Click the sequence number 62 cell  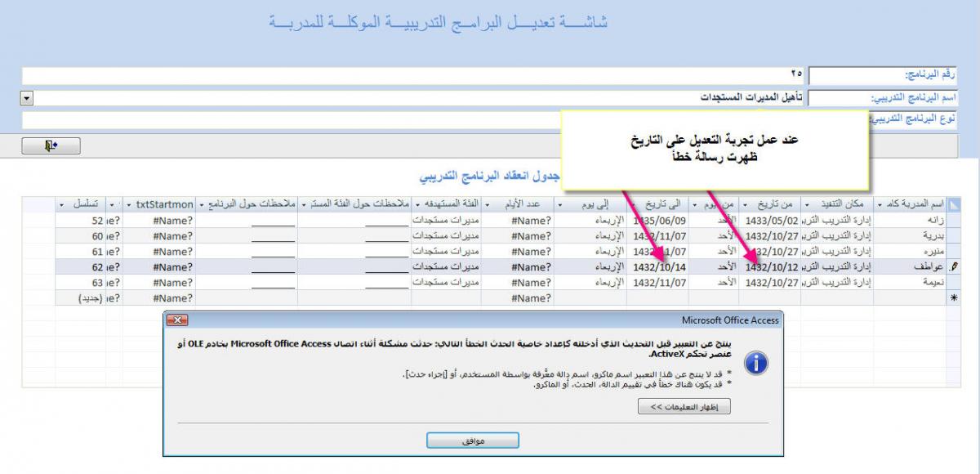pyautogui.click(x=80, y=266)
